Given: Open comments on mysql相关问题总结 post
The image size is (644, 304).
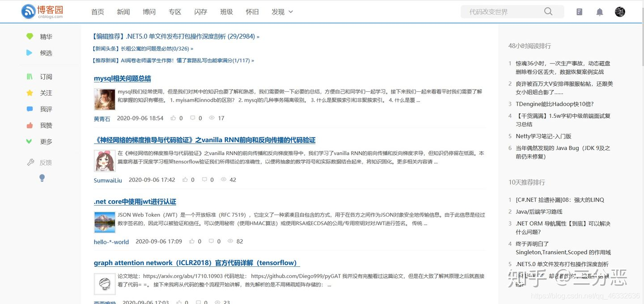Looking at the screenshot, I should tap(193, 118).
